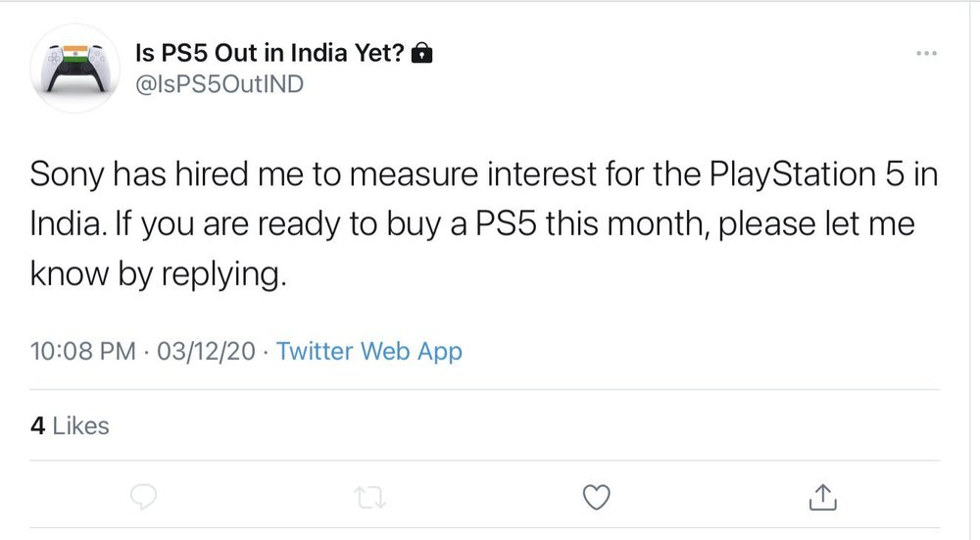Open the Twitter Web App source link

369,352
